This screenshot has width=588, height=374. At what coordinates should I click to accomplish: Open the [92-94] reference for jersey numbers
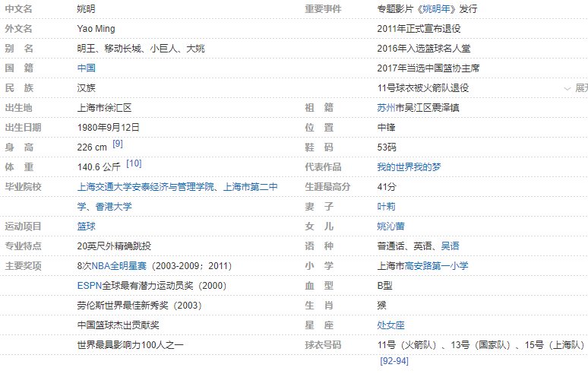point(394,361)
